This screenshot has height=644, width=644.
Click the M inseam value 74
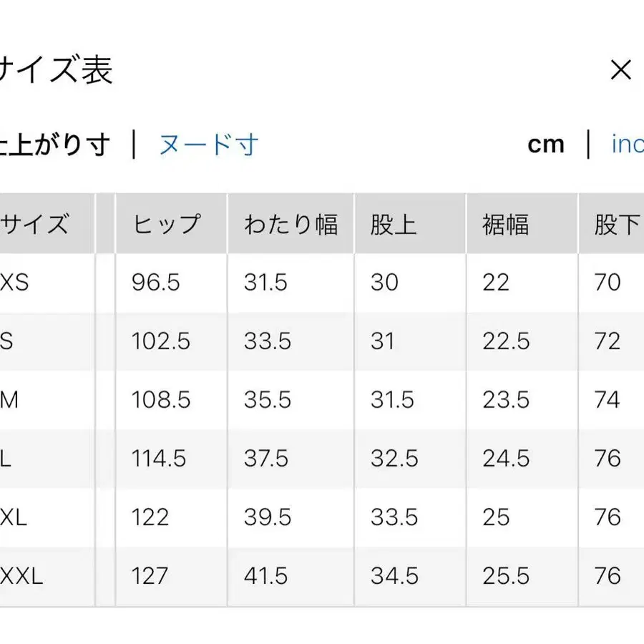click(x=608, y=400)
